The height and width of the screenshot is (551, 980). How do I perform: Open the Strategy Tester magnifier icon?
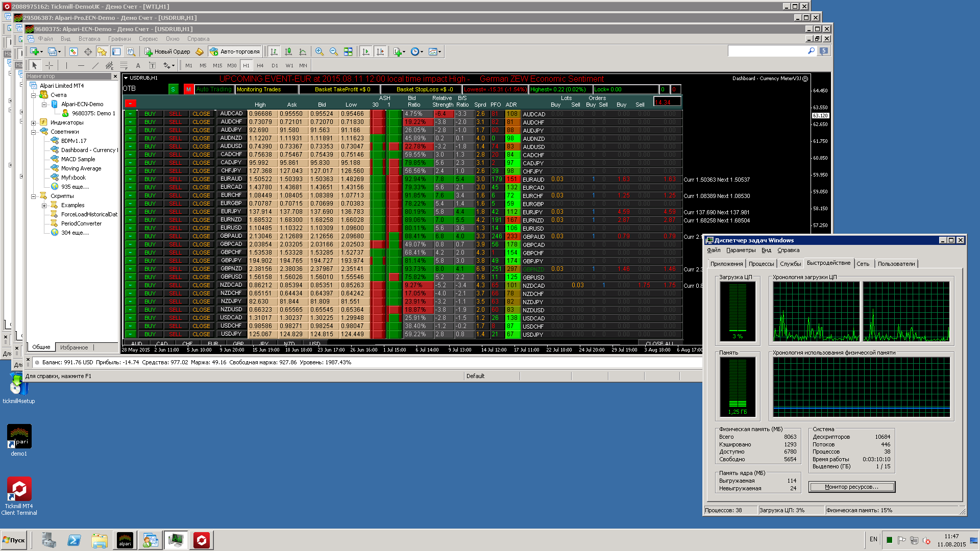(131, 52)
